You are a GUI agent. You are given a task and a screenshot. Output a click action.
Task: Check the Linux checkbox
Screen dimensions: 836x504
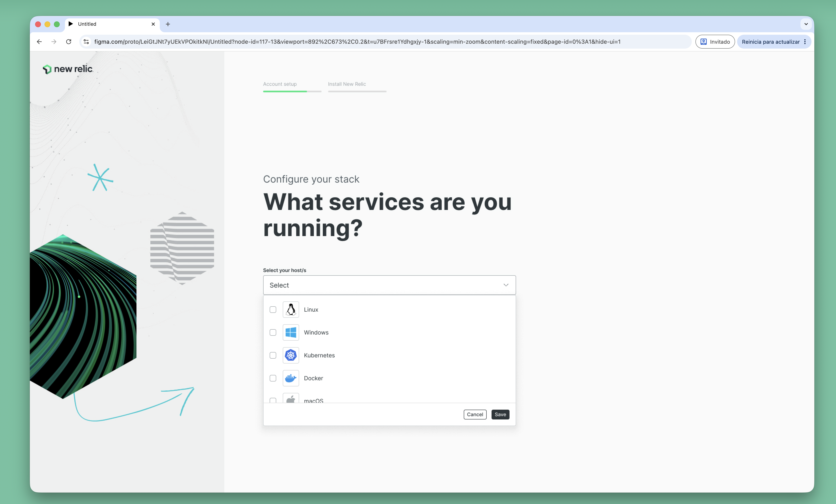click(273, 309)
